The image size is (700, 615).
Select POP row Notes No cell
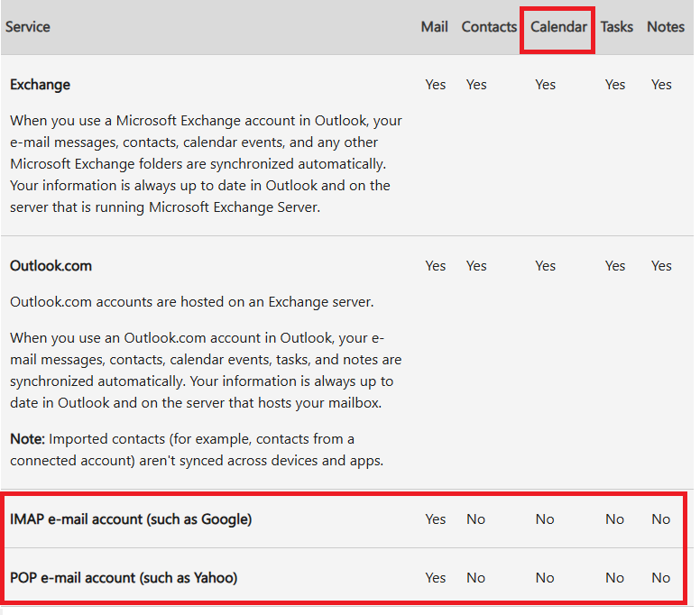click(x=660, y=577)
